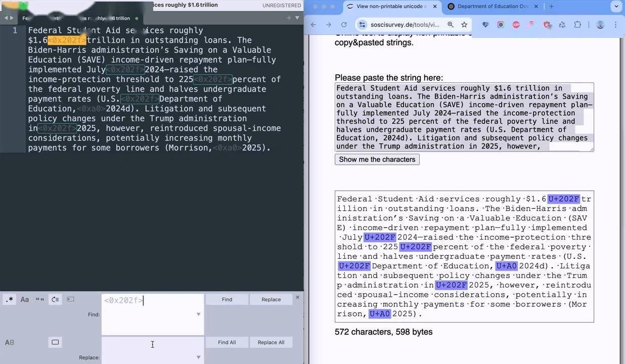Screen dimensions: 625x364
Task: Reload the soscisurvey page
Action: (x=344, y=24)
